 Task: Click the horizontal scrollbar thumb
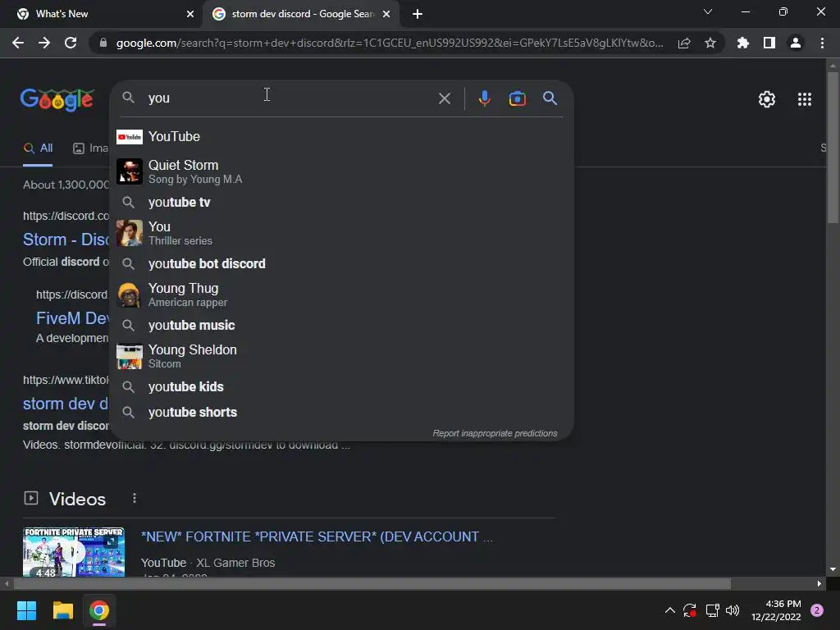coord(372,583)
